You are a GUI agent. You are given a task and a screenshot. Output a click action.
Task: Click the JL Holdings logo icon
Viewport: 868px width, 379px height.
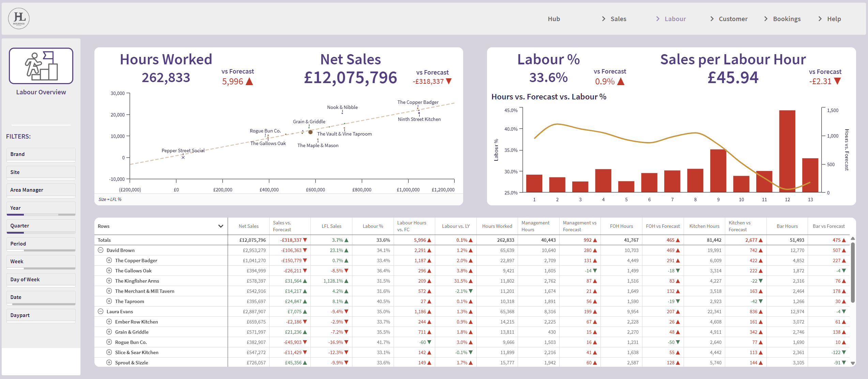coord(19,18)
